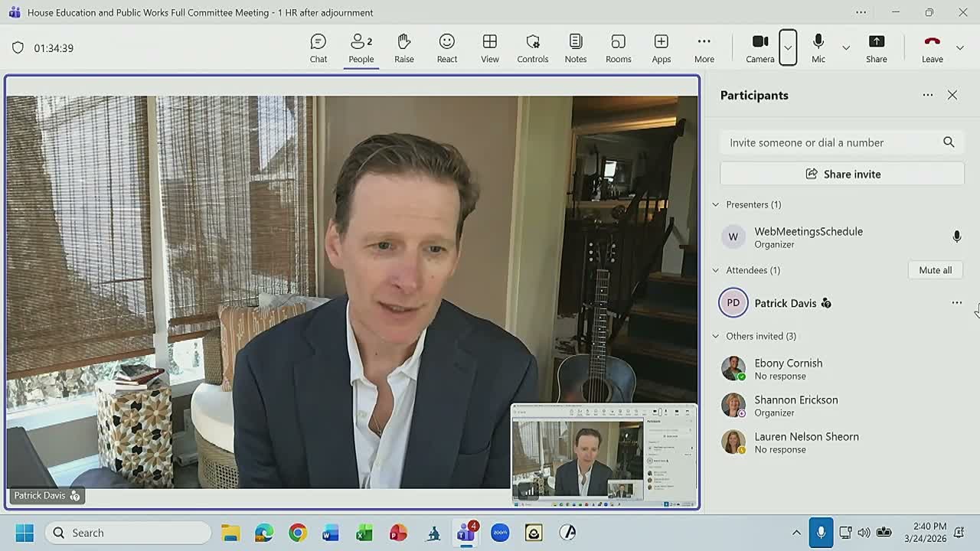980x551 pixels.
Task: Open the React emoji menu
Action: [447, 48]
